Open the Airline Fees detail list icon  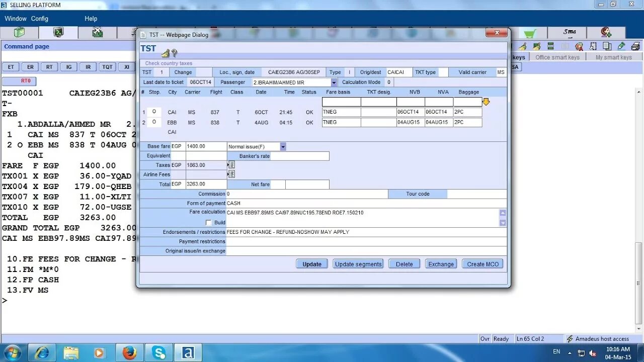(x=231, y=174)
